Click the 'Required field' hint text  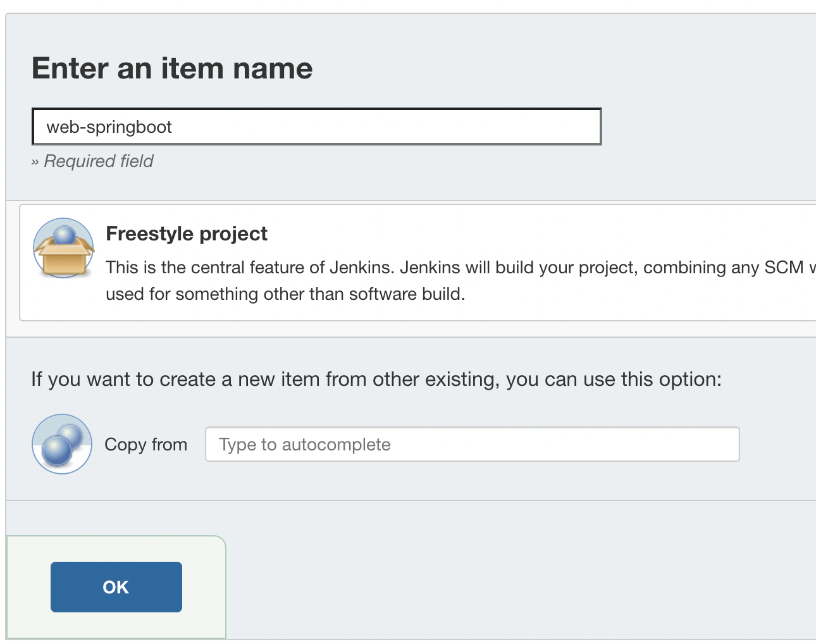coord(99,161)
